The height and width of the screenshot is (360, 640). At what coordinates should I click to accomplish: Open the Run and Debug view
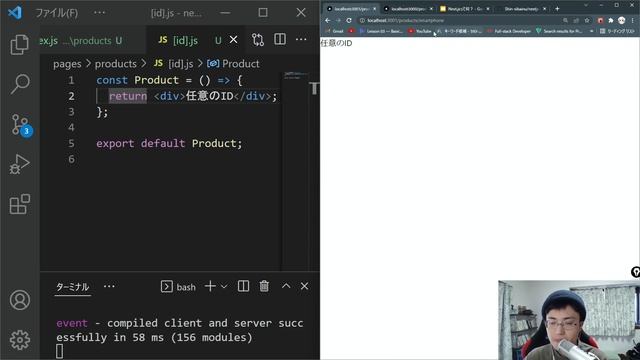click(19, 164)
